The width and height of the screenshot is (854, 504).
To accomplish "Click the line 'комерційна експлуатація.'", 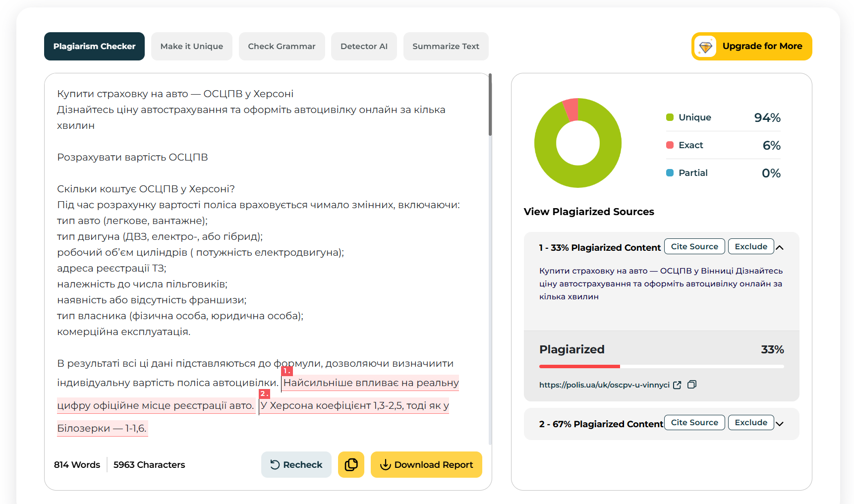I will 123,332.
